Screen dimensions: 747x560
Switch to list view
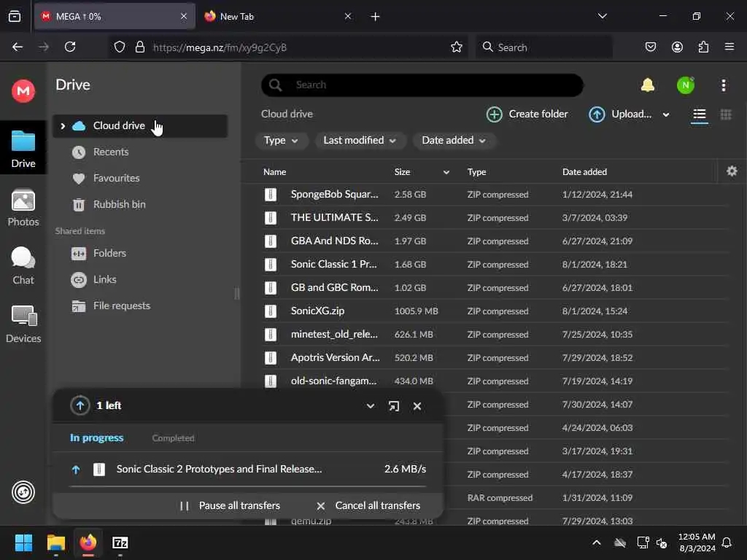pos(700,114)
